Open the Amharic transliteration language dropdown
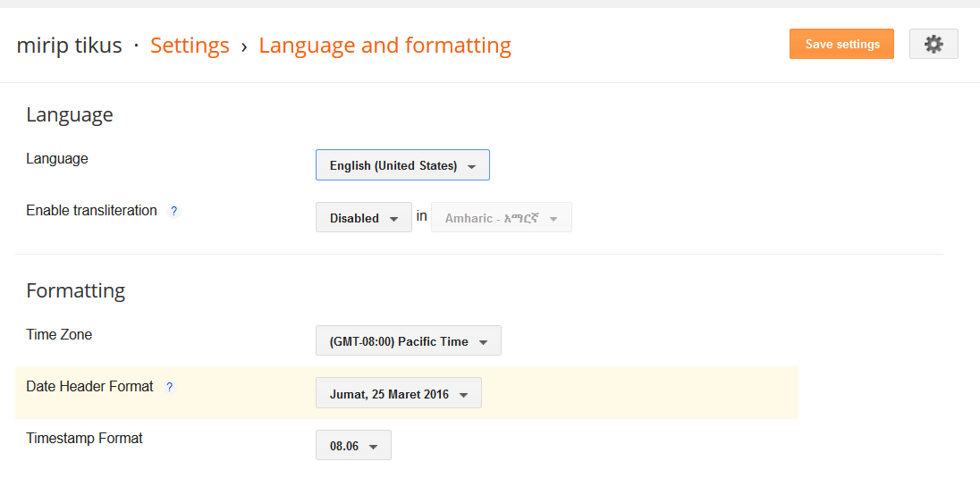980x478 pixels. tap(501, 218)
